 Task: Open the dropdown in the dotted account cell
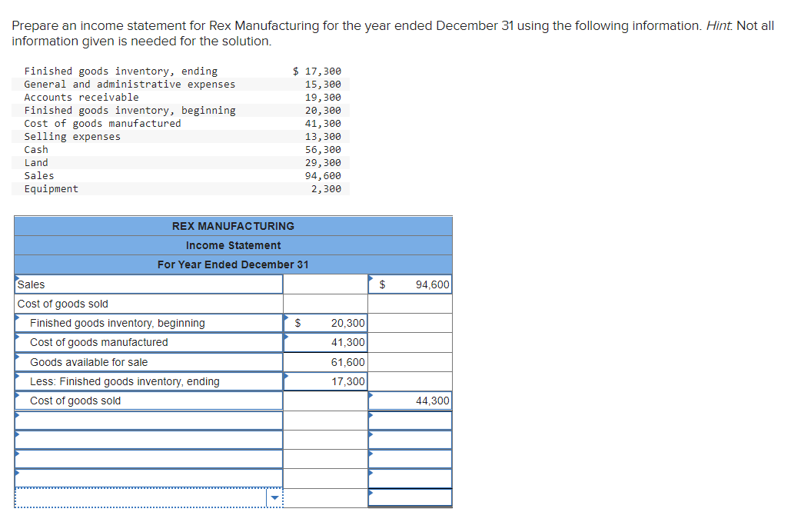(x=276, y=497)
